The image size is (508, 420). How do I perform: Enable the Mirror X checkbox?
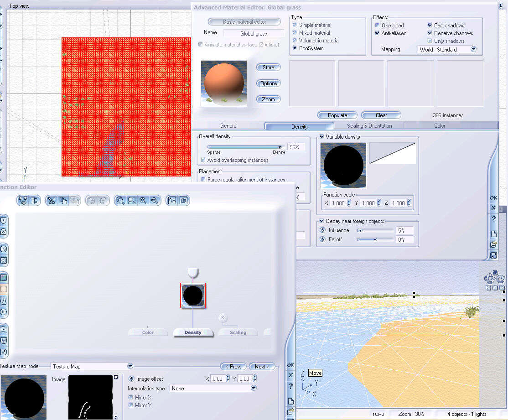[x=131, y=398]
